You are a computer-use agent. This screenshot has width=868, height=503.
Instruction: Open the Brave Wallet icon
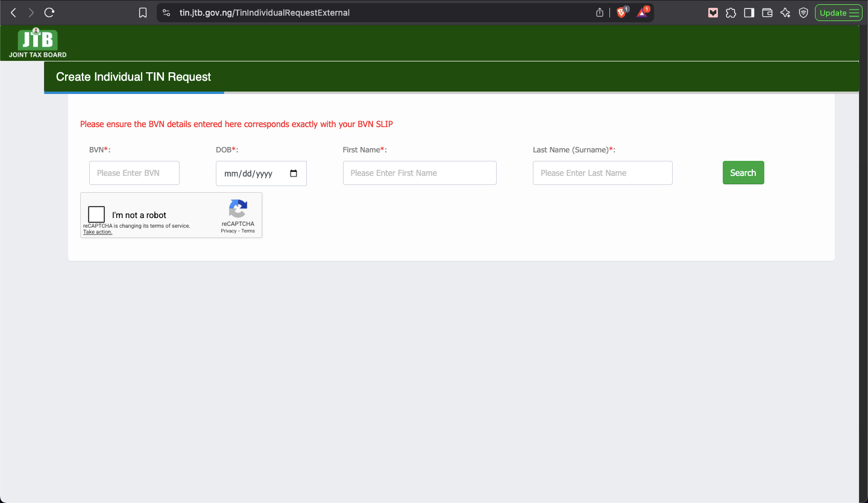[x=767, y=13]
